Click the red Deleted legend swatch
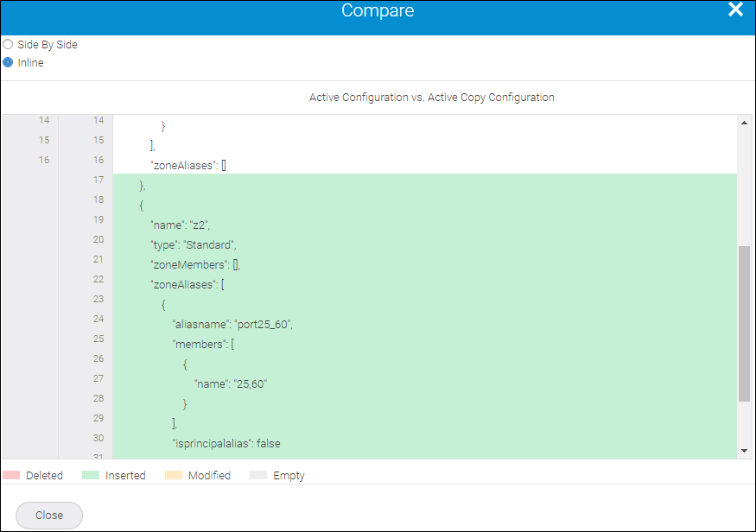This screenshot has height=532, width=756. (11, 476)
